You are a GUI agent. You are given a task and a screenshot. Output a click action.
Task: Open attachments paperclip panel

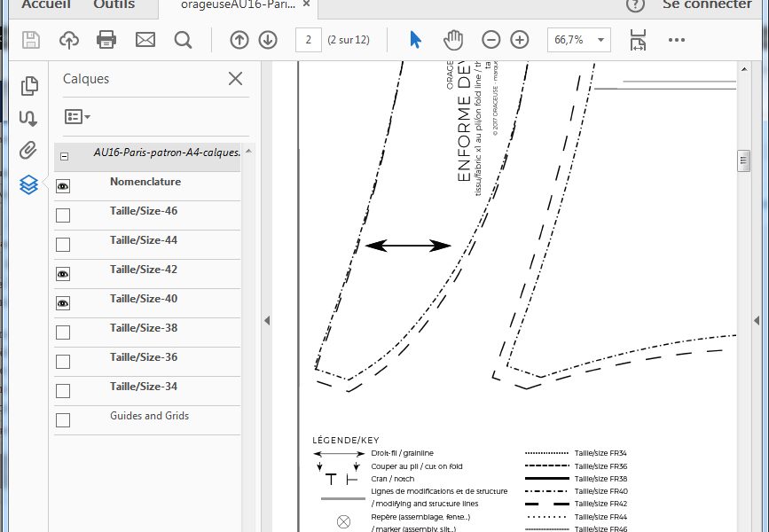point(28,150)
